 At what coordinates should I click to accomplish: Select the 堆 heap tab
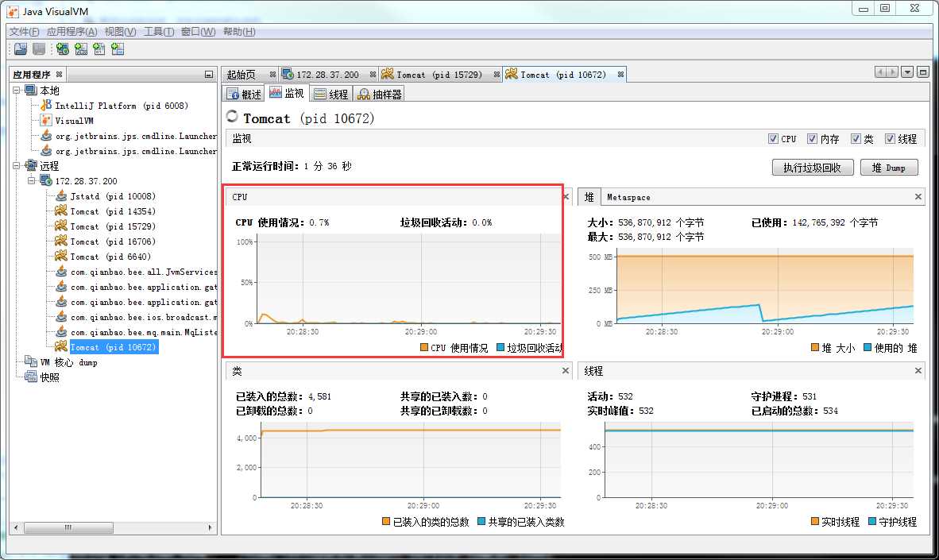(589, 197)
